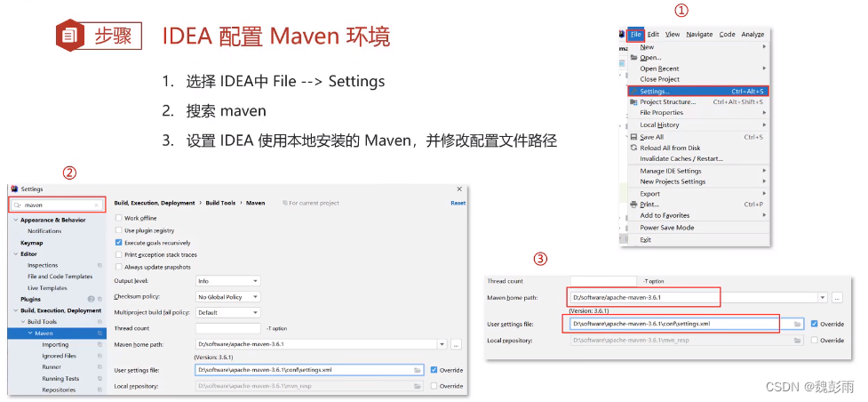
Task: Click the Reset link in the Settings dialog
Action: tap(458, 204)
